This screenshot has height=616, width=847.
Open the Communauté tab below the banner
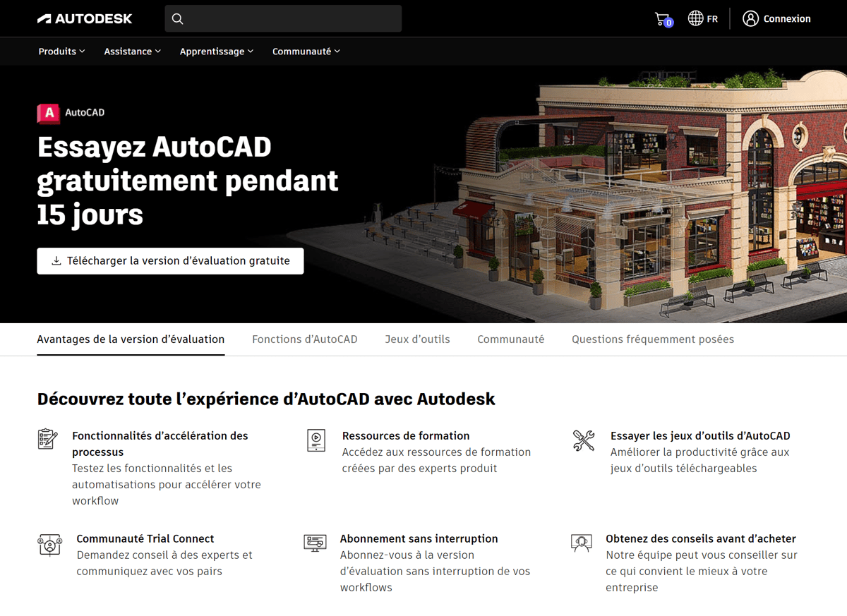(511, 339)
